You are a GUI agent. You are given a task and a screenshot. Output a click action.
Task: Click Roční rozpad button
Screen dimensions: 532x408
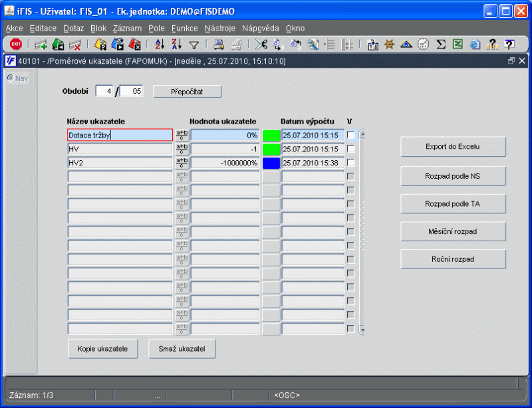[453, 259]
